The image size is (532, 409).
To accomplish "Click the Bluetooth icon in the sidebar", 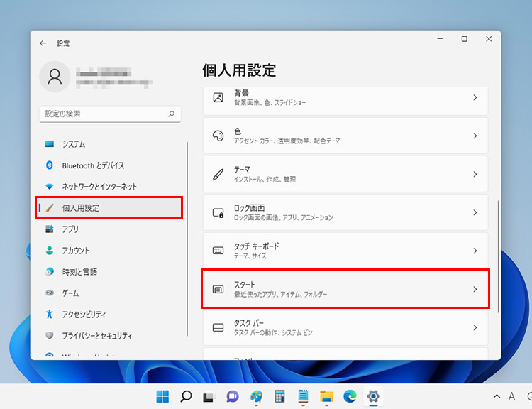I will [x=50, y=165].
